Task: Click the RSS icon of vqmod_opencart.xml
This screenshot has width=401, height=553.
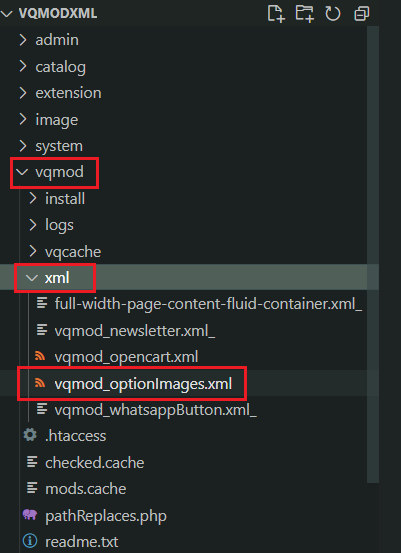Action: click(40, 357)
